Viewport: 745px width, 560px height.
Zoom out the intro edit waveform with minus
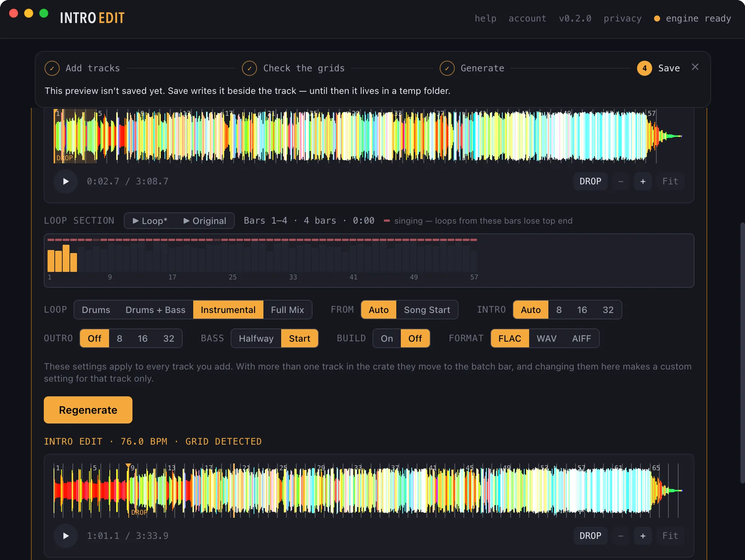620,536
